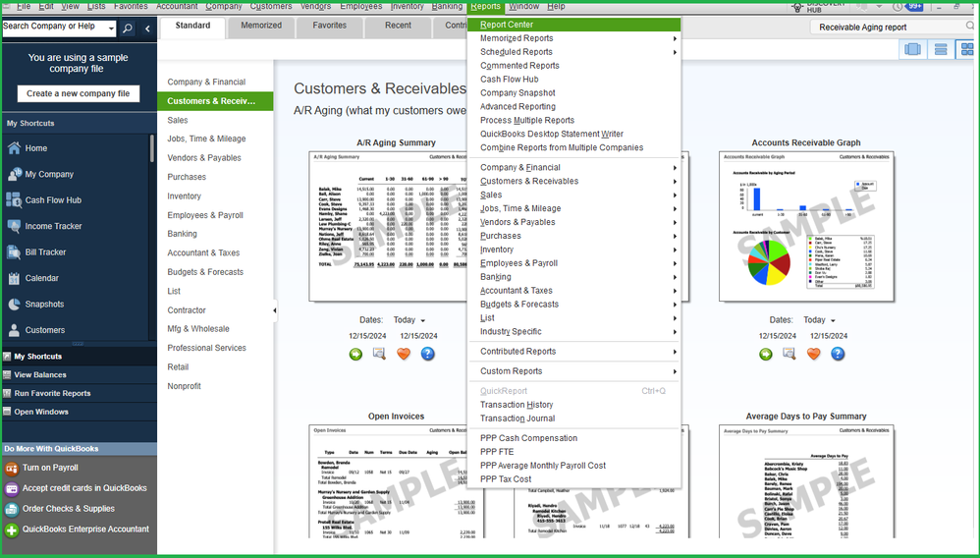This screenshot has width=980, height=558.
Task: Click the Search Company or Help field
Action: (55, 28)
